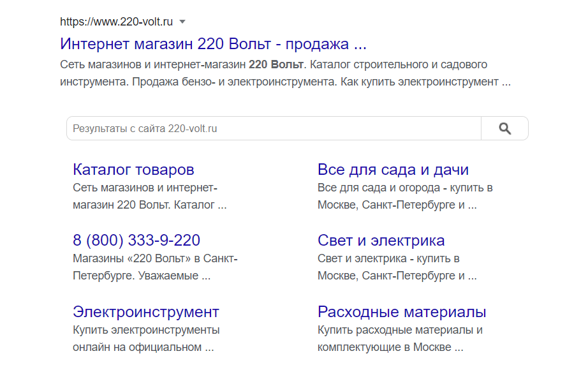Click description 'магазин 220 Вольт. Каталог ...'
Image resolution: width=588 pixels, height=379 pixels.
click(150, 205)
